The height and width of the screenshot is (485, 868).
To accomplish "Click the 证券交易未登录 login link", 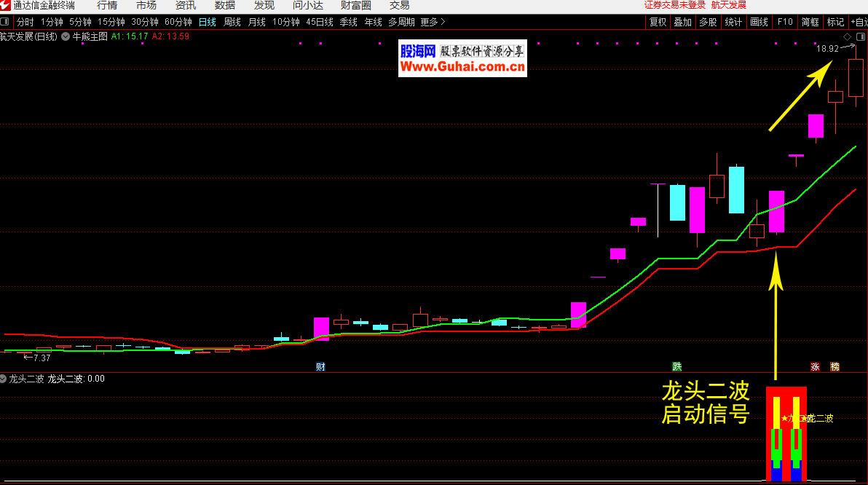I will coord(675,6).
